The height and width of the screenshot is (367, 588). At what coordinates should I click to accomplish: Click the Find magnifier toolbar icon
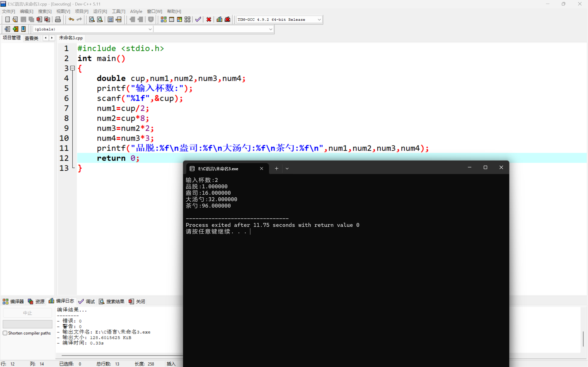[92, 19]
